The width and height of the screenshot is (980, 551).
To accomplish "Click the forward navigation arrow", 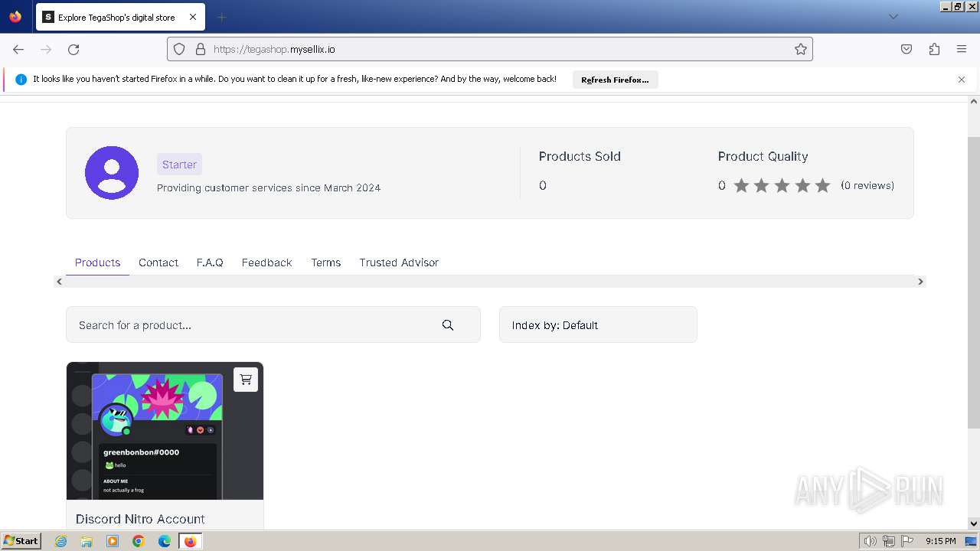I will click(46, 49).
